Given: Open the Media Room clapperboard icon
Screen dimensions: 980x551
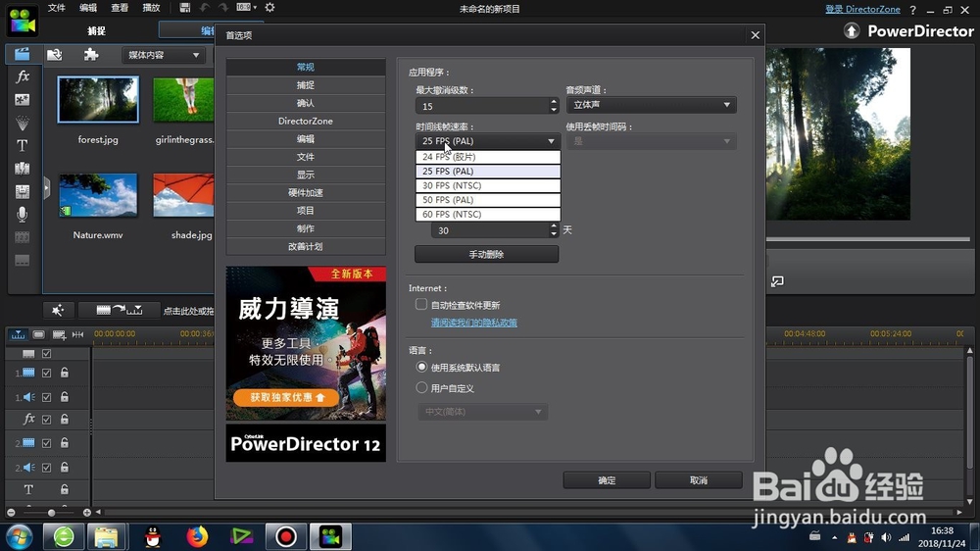Looking at the screenshot, I should click(22, 54).
